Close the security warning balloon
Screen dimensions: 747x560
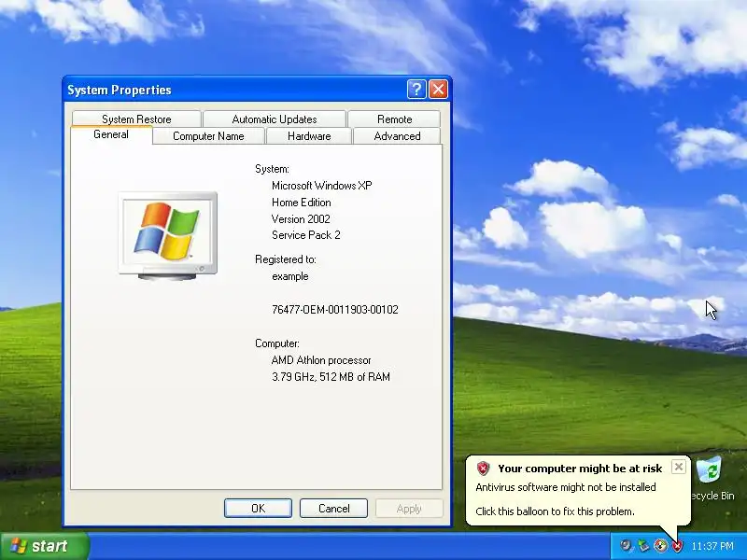coord(679,467)
